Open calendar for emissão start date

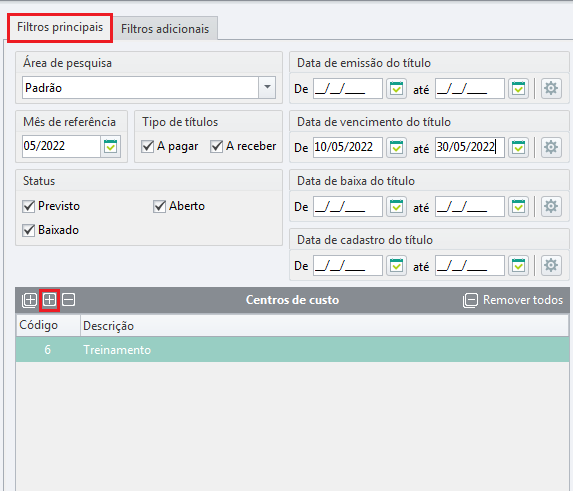click(396, 88)
